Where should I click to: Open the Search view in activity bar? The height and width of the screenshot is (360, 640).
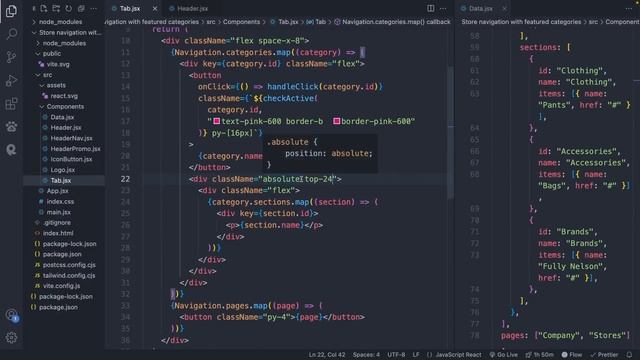point(11,33)
